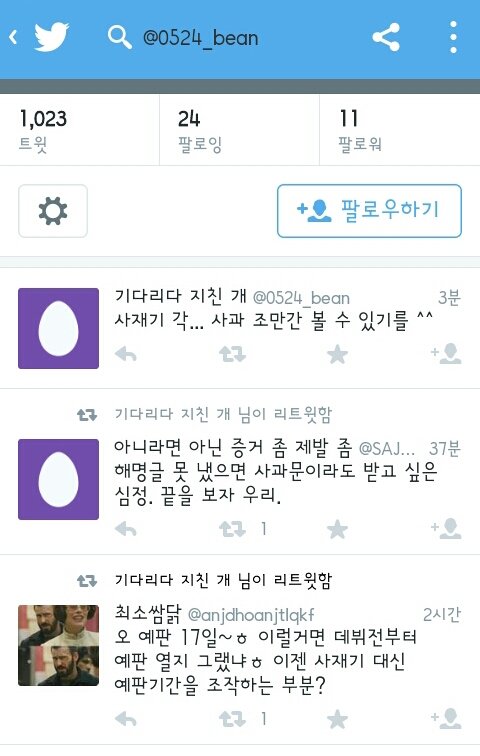
Task: Follow author of the 3분 tweet
Action: click(x=446, y=354)
